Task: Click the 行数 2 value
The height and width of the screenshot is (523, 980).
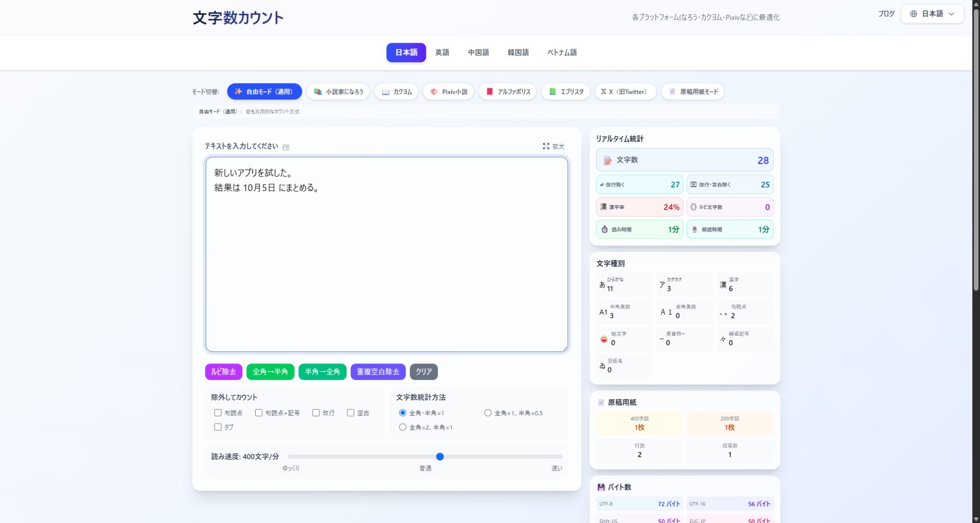Action: click(x=639, y=455)
